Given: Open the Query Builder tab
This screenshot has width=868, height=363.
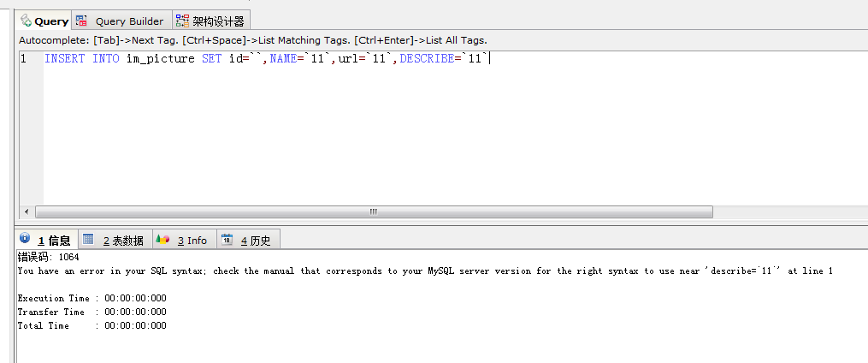Looking at the screenshot, I should click(x=128, y=21).
